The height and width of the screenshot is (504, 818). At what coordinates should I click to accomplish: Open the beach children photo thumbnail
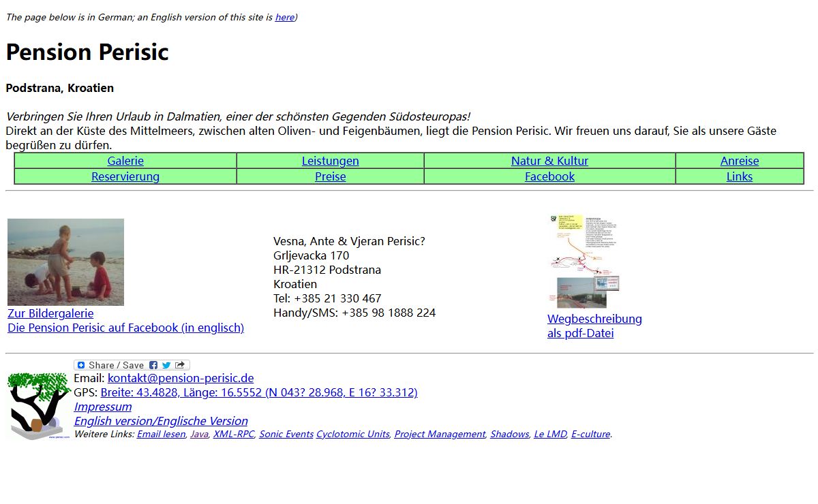[65, 262]
